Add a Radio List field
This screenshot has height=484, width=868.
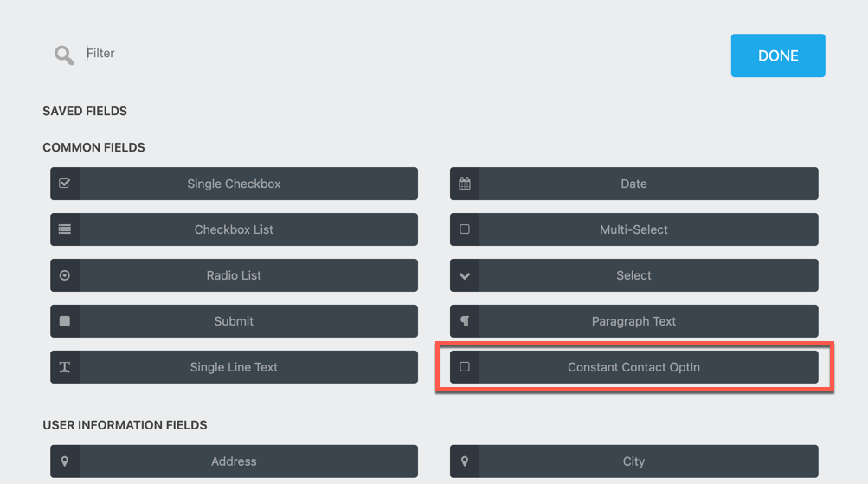click(x=234, y=275)
